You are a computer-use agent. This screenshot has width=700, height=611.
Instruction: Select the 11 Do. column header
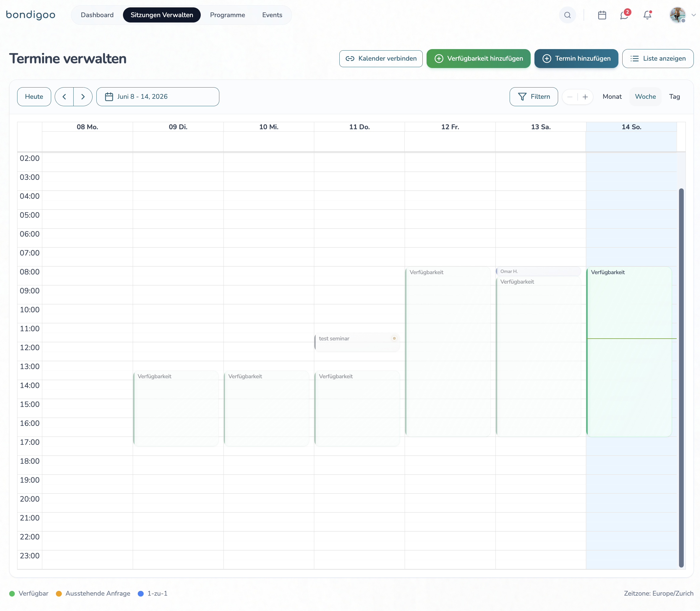[x=359, y=127]
